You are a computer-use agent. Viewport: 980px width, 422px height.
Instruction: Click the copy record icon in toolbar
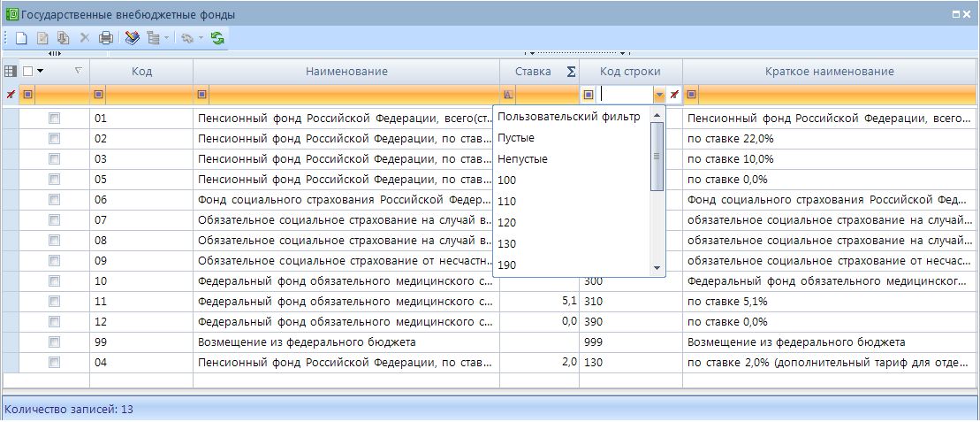pos(64,38)
